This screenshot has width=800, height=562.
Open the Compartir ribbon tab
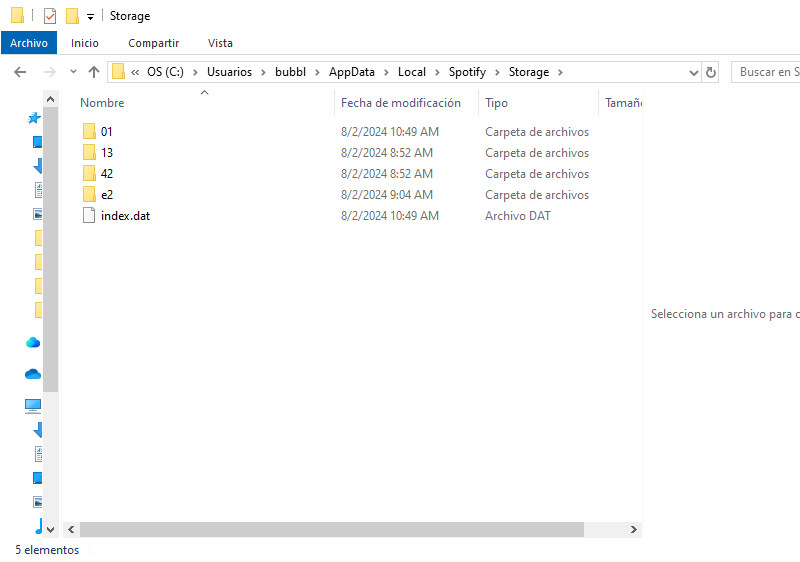click(x=153, y=43)
